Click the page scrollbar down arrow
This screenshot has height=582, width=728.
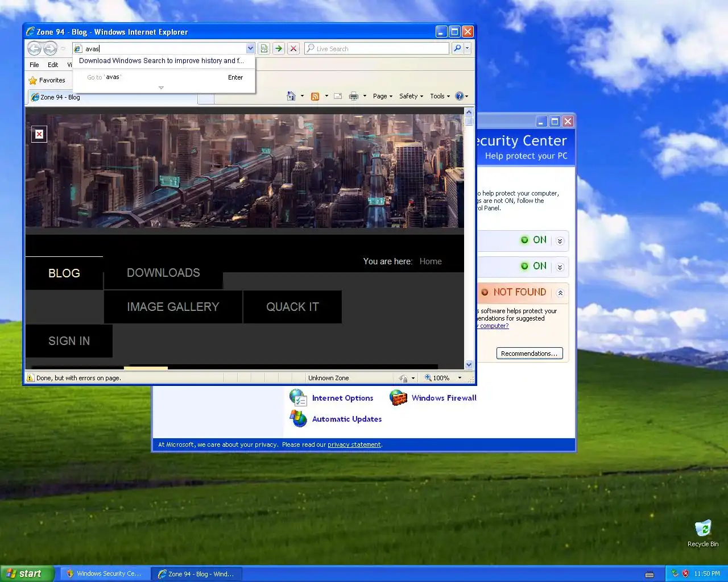point(469,364)
